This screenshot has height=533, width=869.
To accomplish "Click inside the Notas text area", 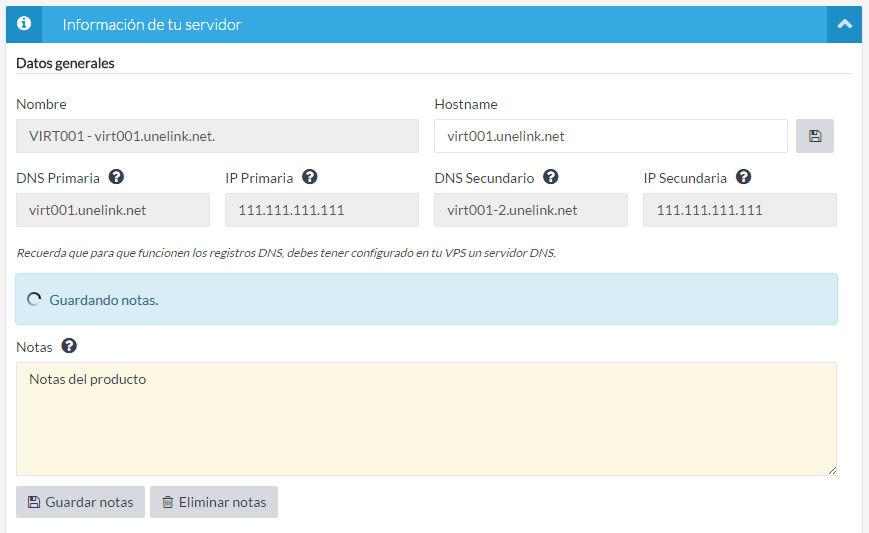I will coord(426,418).
